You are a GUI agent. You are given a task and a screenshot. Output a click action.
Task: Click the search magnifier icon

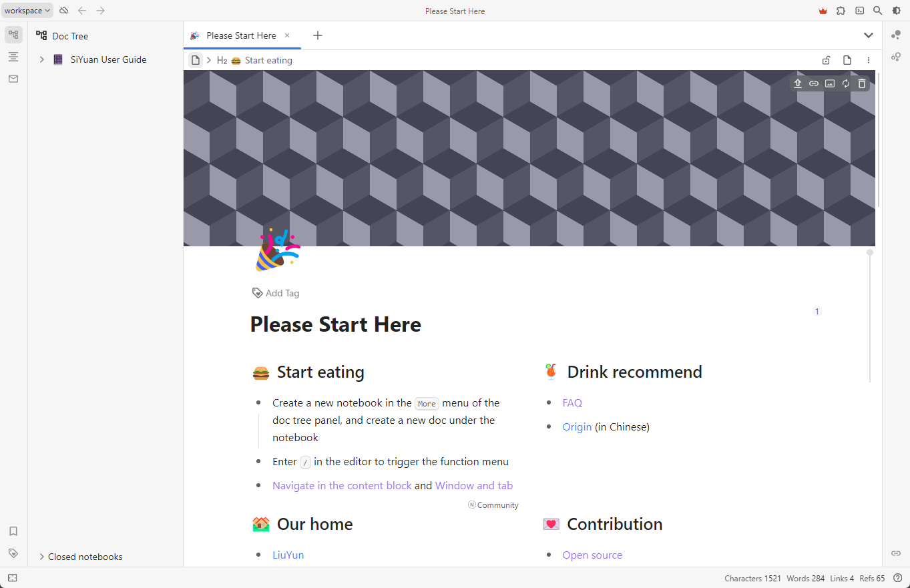tap(878, 11)
